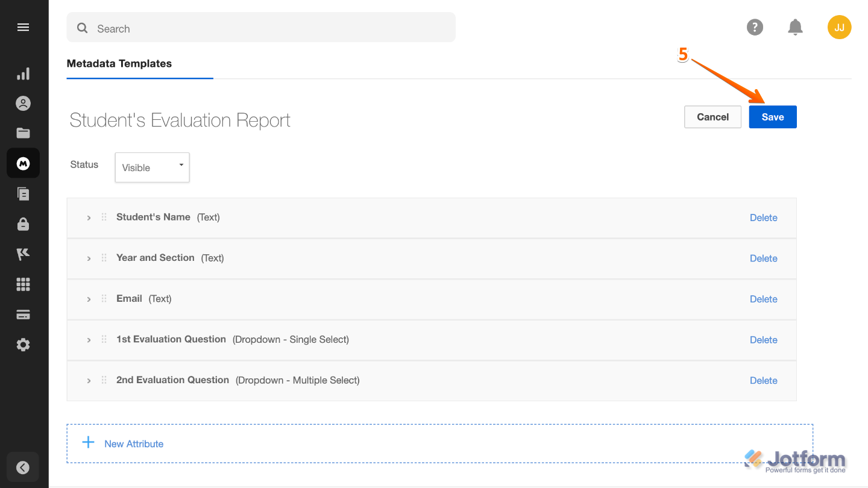Open the Users section from the sidebar
The height and width of the screenshot is (488, 868).
23,103
